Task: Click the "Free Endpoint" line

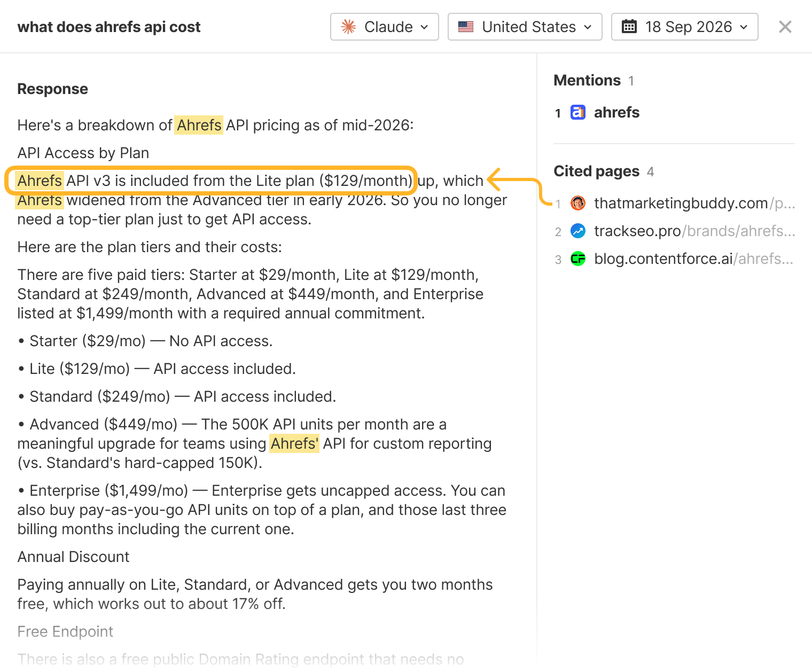Action: pyautogui.click(x=66, y=631)
